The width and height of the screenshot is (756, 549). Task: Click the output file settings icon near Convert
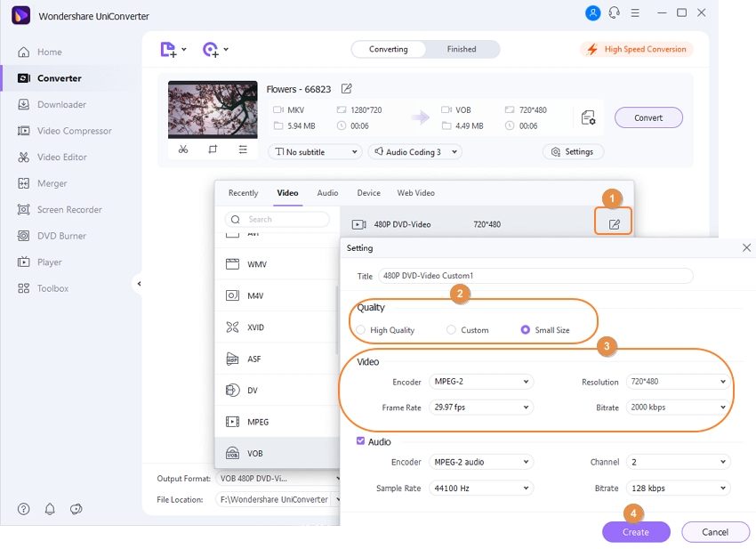(588, 117)
